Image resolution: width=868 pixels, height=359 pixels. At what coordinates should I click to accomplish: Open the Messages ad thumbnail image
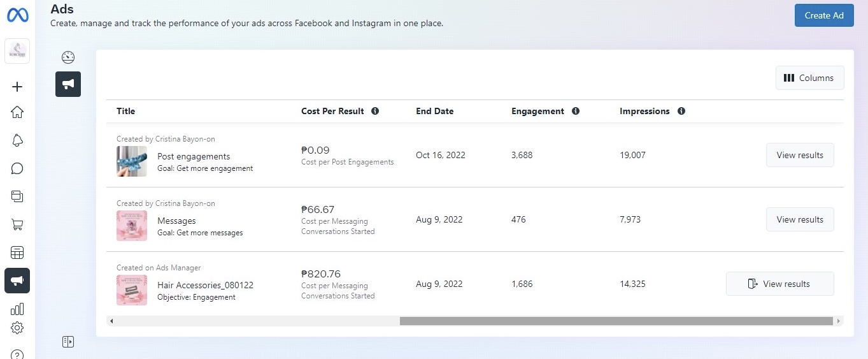click(132, 226)
